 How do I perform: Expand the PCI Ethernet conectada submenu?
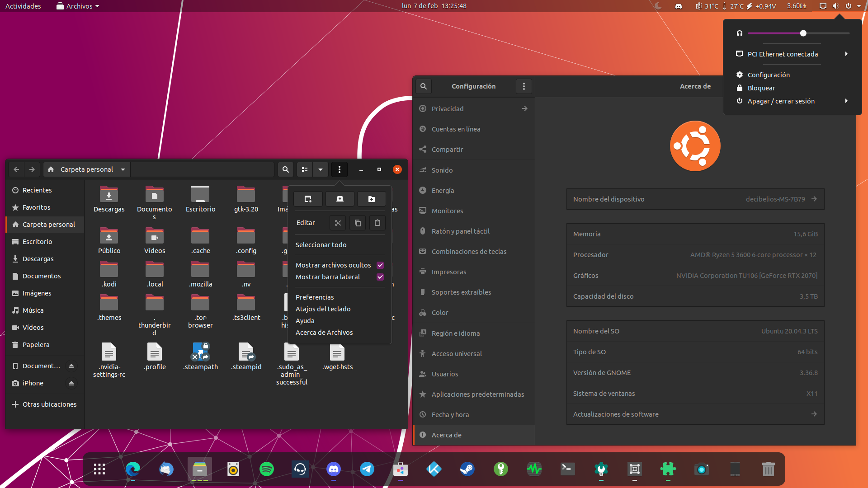point(846,54)
